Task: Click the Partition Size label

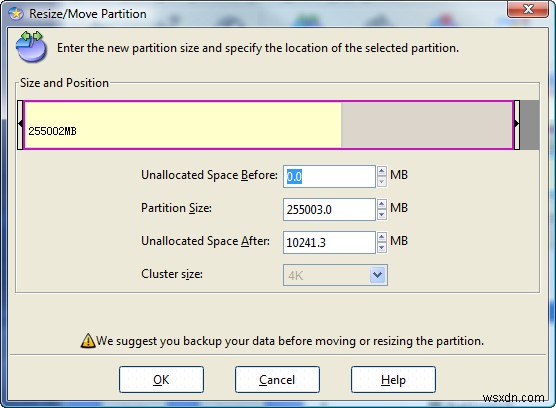Action: click(176, 208)
